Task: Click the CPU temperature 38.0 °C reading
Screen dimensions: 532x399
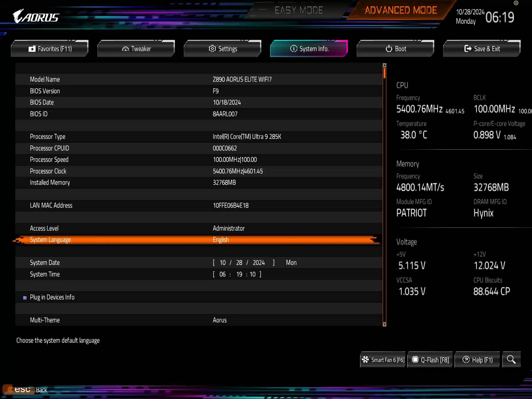Action: pos(414,135)
